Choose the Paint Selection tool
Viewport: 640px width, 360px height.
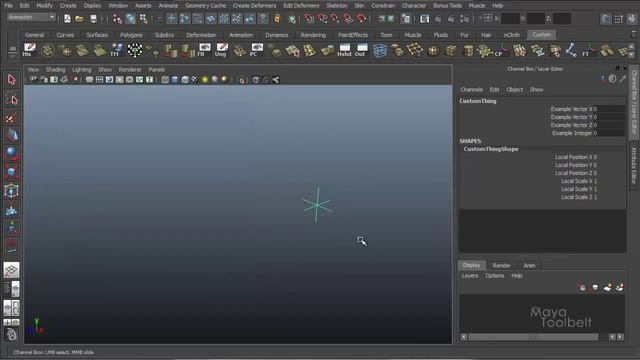pos(11,118)
